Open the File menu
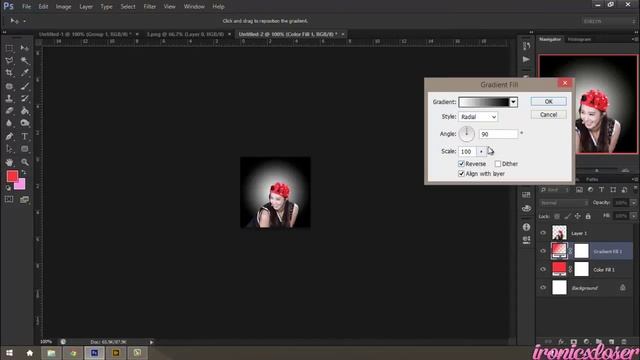The width and height of the screenshot is (640, 360). [27, 7]
